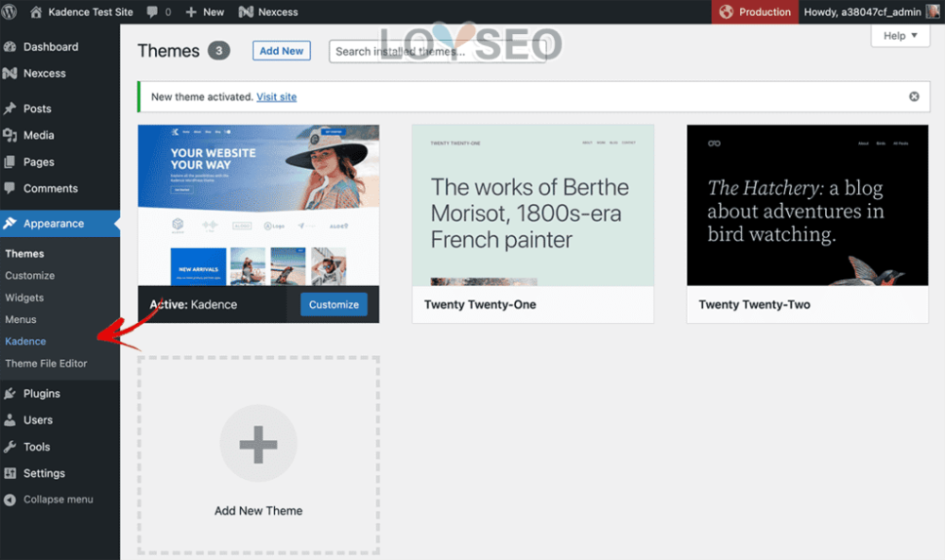
Task: Open Widgets submenu item
Action: click(x=25, y=297)
